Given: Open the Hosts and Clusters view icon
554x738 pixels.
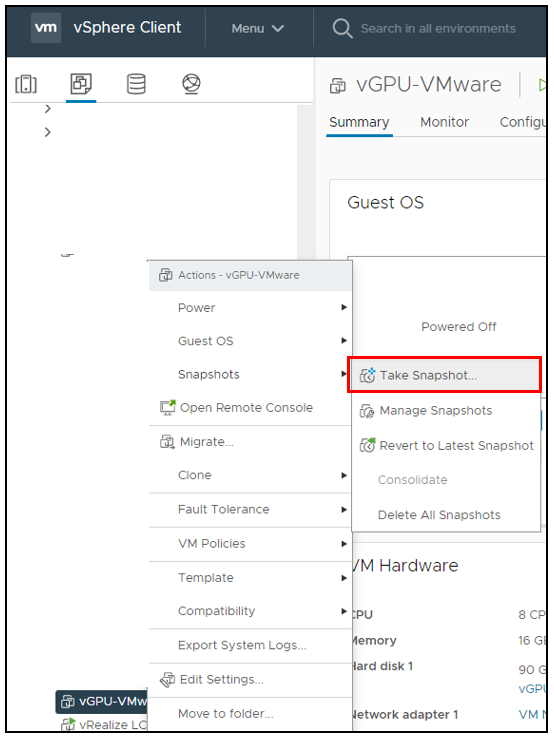Looking at the screenshot, I should tap(26, 84).
